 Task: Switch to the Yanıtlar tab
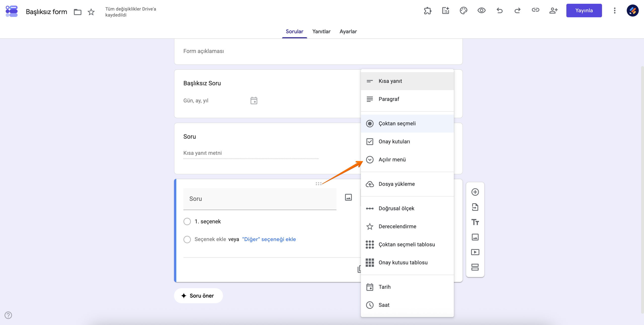point(321,31)
